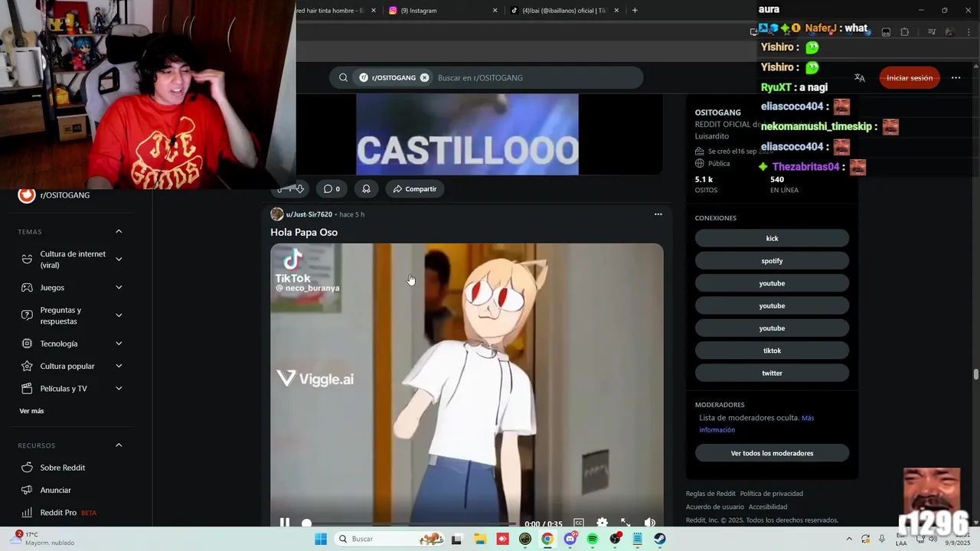
Task: Share the CASTILLOOO post
Action: 415,189
